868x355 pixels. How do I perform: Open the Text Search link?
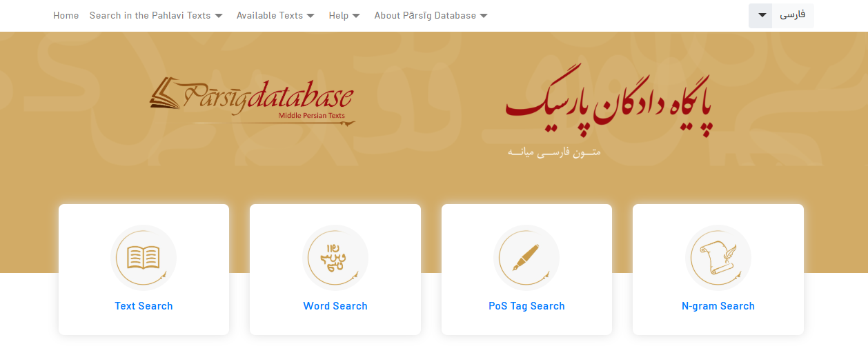point(144,306)
